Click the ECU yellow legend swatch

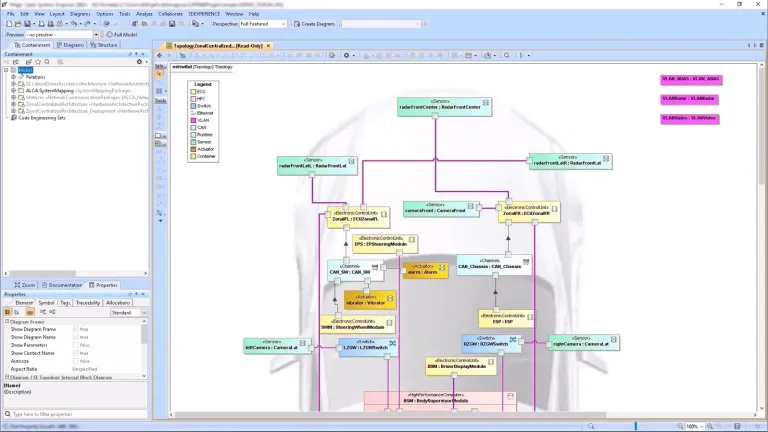(x=193, y=92)
